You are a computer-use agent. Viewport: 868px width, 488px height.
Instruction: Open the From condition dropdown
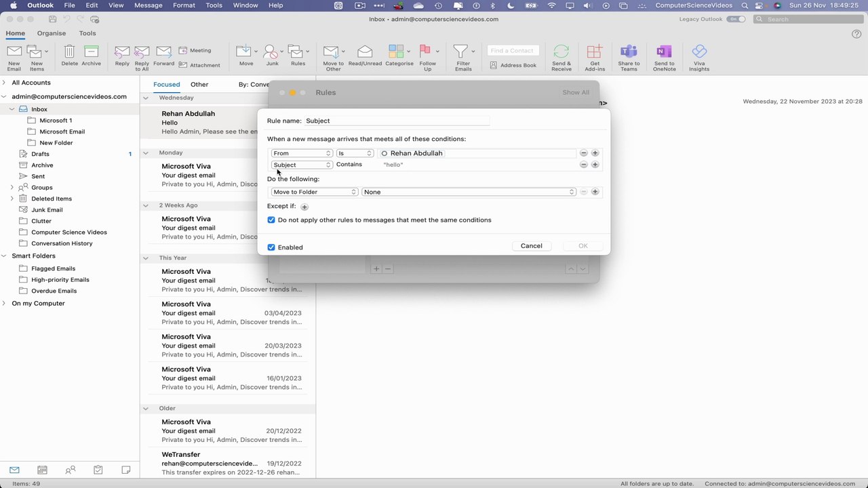(x=302, y=153)
